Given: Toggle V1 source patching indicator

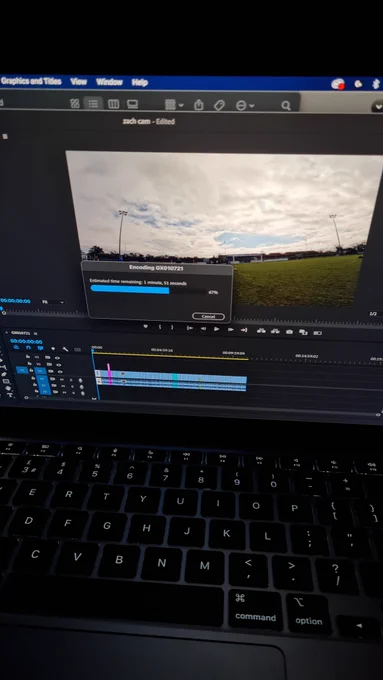Looking at the screenshot, I should 22,371.
